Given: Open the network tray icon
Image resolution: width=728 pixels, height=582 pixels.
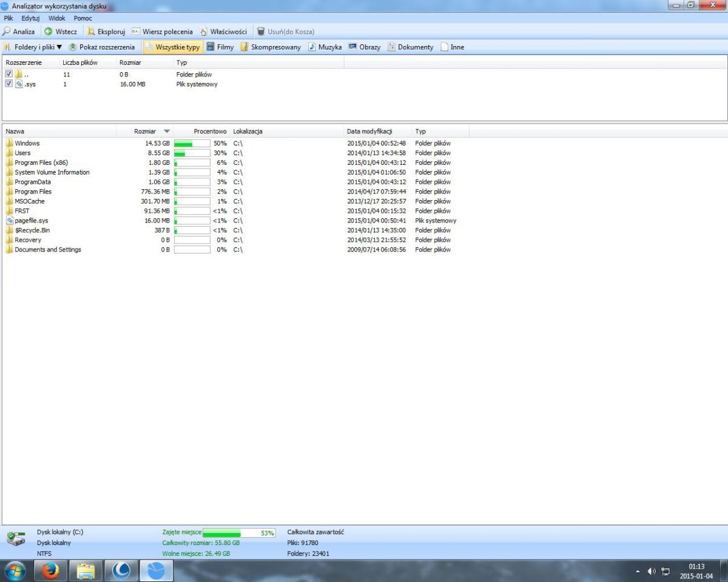Looking at the screenshot, I should [666, 571].
